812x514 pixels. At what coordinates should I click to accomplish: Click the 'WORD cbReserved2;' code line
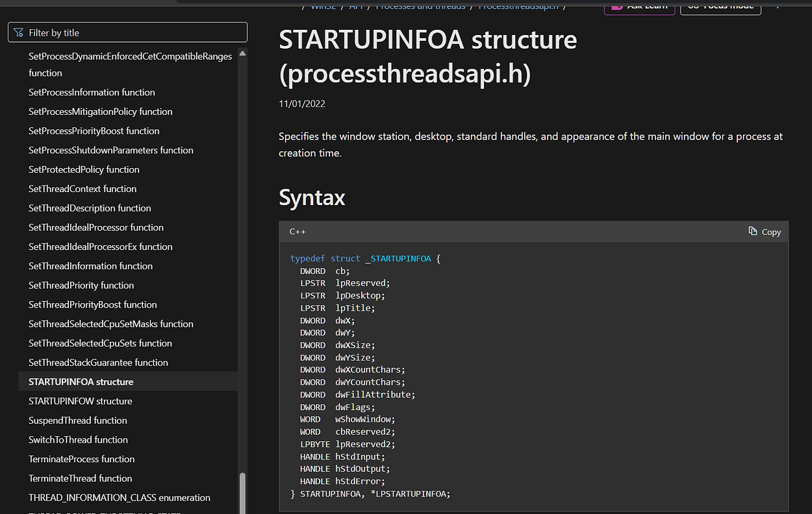coord(348,432)
